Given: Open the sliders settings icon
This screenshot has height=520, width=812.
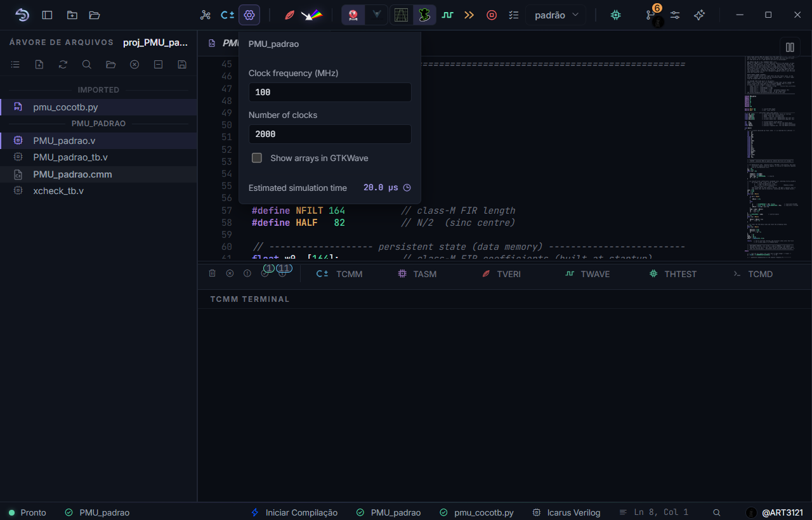Looking at the screenshot, I should (x=675, y=15).
